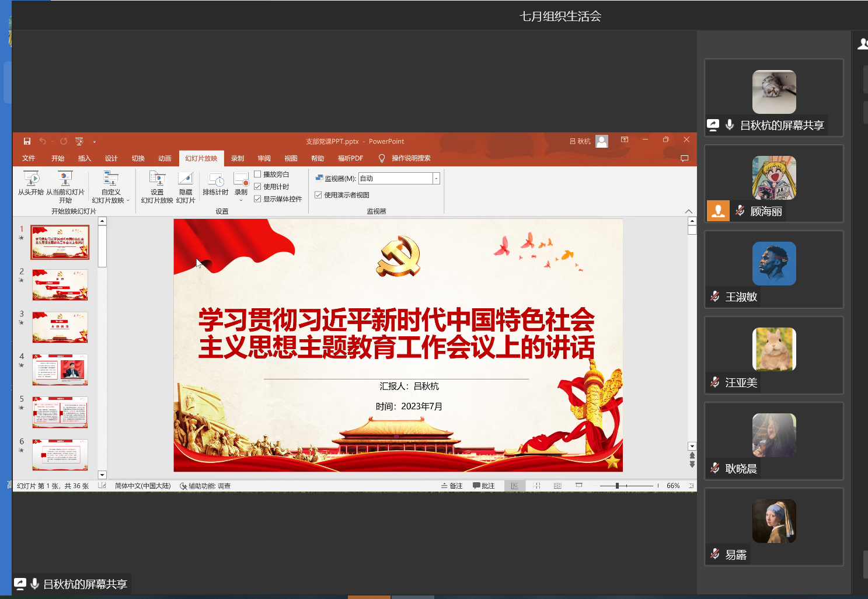Open the Monitor (监视器) dropdown list
The width and height of the screenshot is (868, 599).
tap(436, 179)
